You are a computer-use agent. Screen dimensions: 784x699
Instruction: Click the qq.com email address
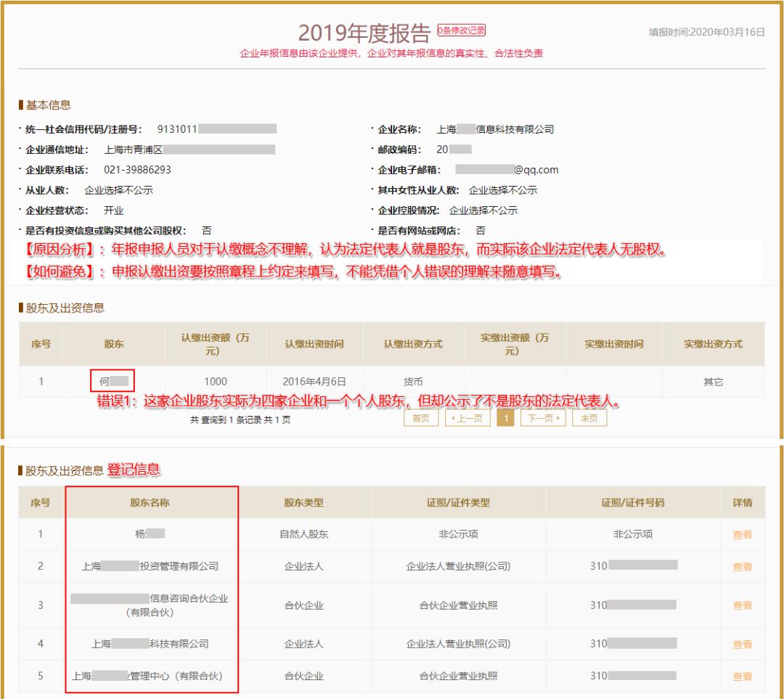point(507,170)
